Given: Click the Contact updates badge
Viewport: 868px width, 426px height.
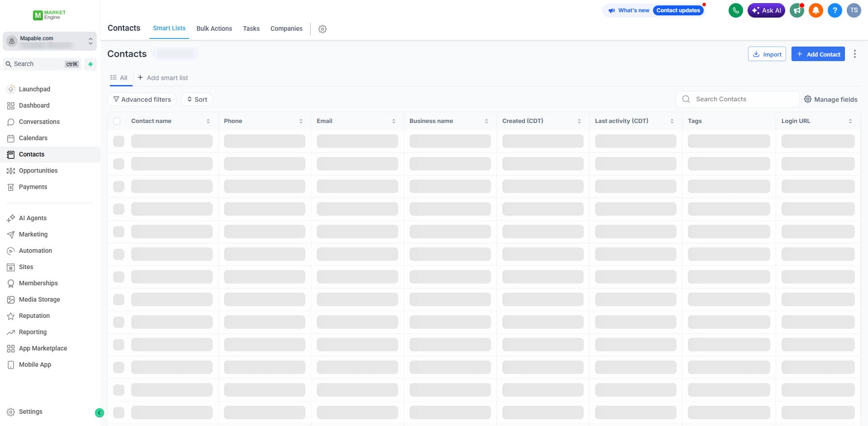Looking at the screenshot, I should pos(678,10).
